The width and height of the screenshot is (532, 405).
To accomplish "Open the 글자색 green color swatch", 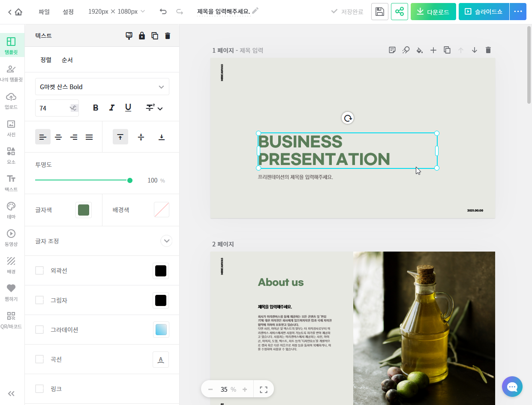I will pos(84,210).
